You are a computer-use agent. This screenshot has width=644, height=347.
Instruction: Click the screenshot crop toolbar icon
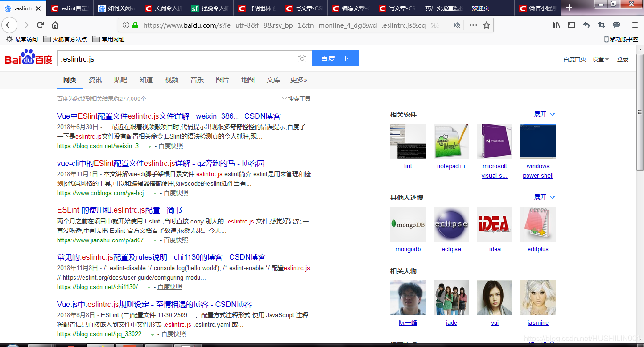coord(602,25)
